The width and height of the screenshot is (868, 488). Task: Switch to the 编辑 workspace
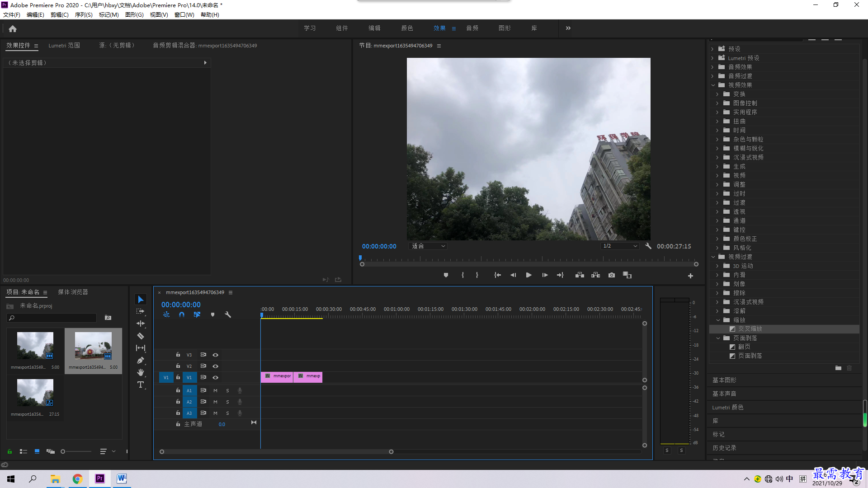click(x=374, y=28)
